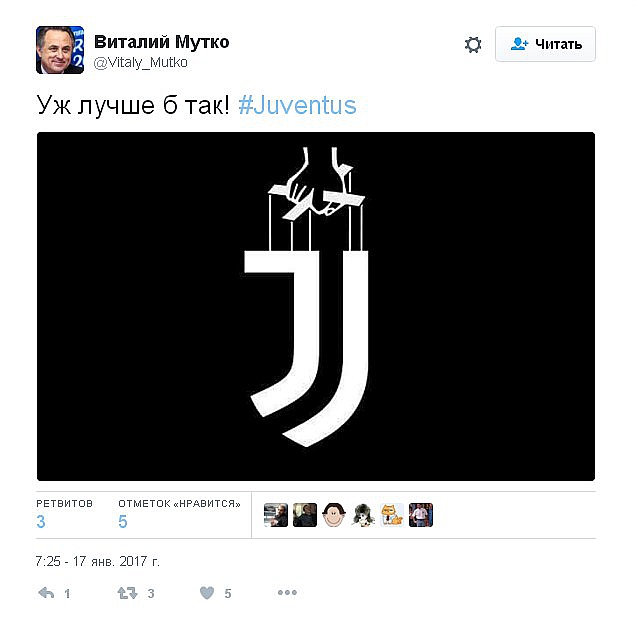This screenshot has height=621, width=636.
Task: Open the #Juventus hashtag link
Action: point(297,105)
